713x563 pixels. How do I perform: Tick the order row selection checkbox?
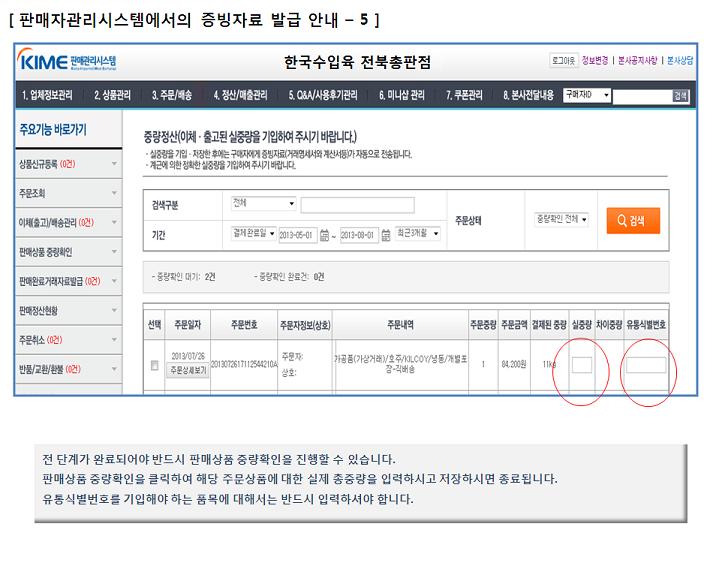pos(154,365)
